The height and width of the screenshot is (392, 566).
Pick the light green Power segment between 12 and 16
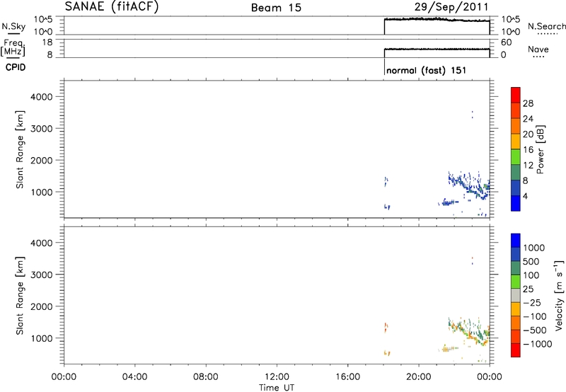(x=516, y=156)
